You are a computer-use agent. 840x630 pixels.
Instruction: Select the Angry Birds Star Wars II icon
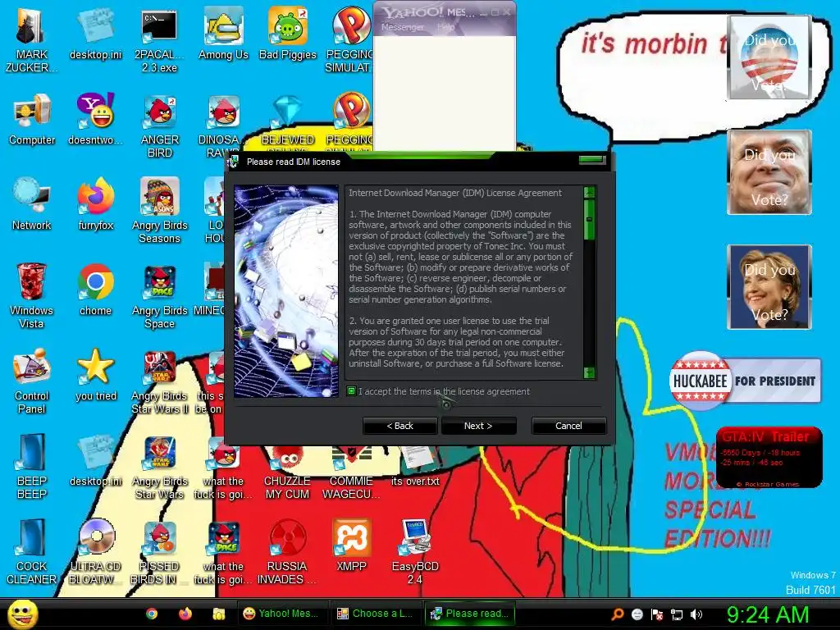click(160, 382)
